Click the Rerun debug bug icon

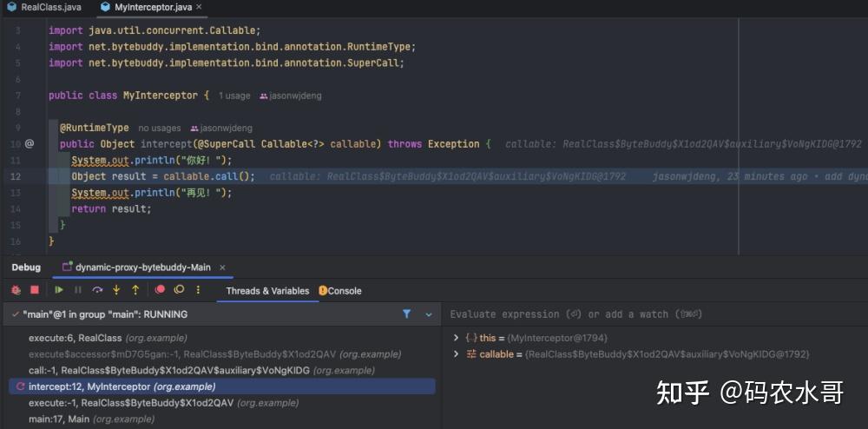[16, 290]
